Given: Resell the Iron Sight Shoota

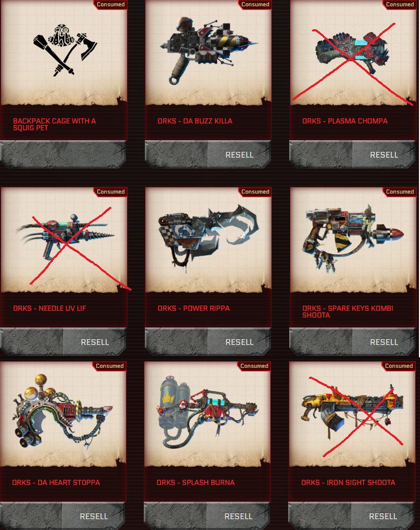Looking at the screenshot, I should [383, 516].
